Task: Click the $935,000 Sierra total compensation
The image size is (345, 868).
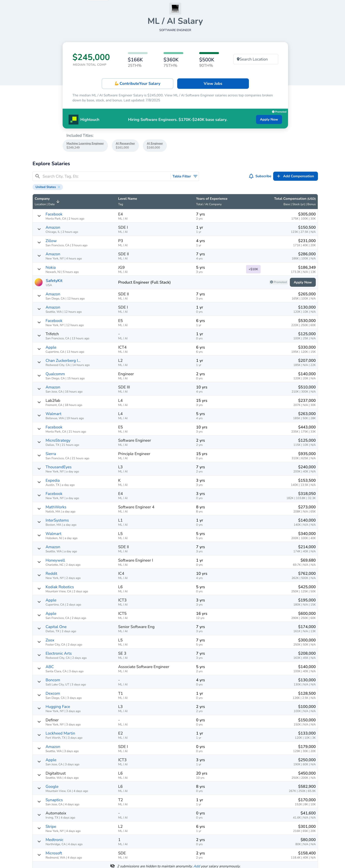Action: (x=307, y=454)
